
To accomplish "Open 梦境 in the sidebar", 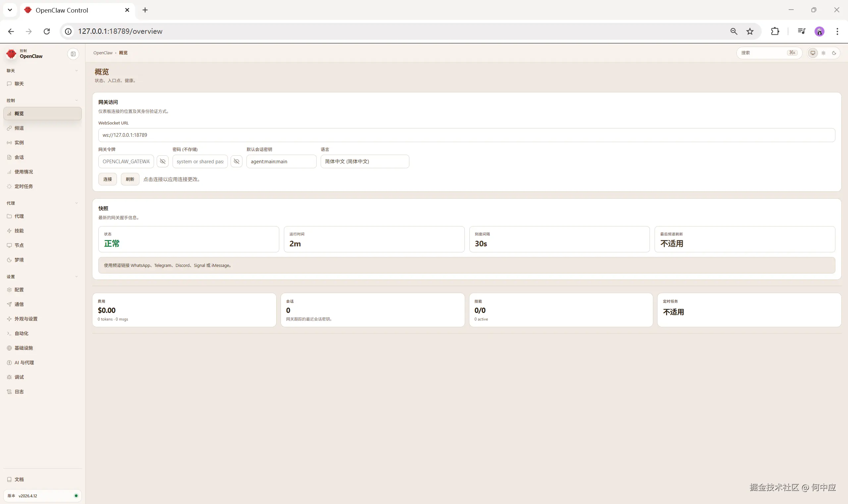I will click(19, 260).
